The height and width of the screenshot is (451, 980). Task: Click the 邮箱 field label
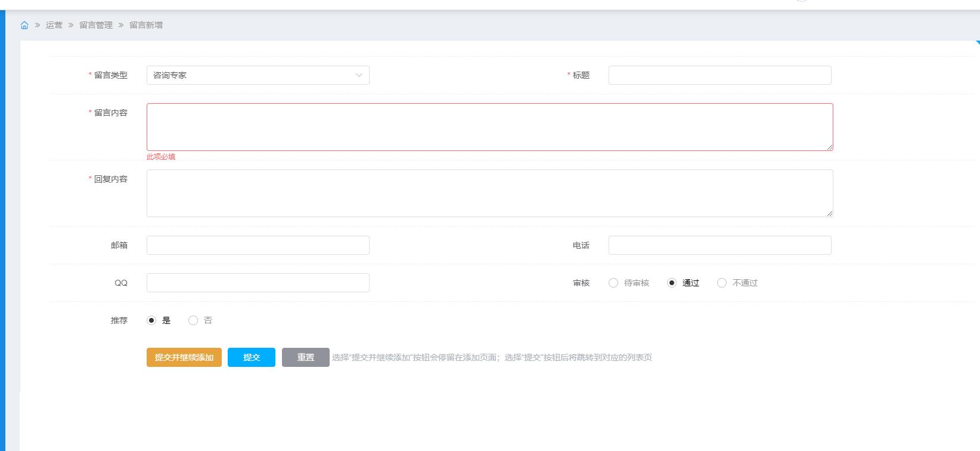[x=119, y=245]
